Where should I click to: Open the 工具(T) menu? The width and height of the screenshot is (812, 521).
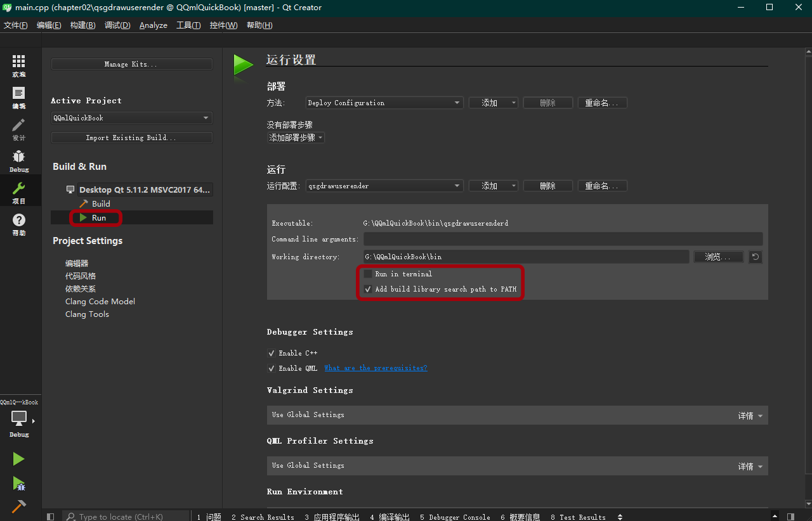pyautogui.click(x=188, y=25)
